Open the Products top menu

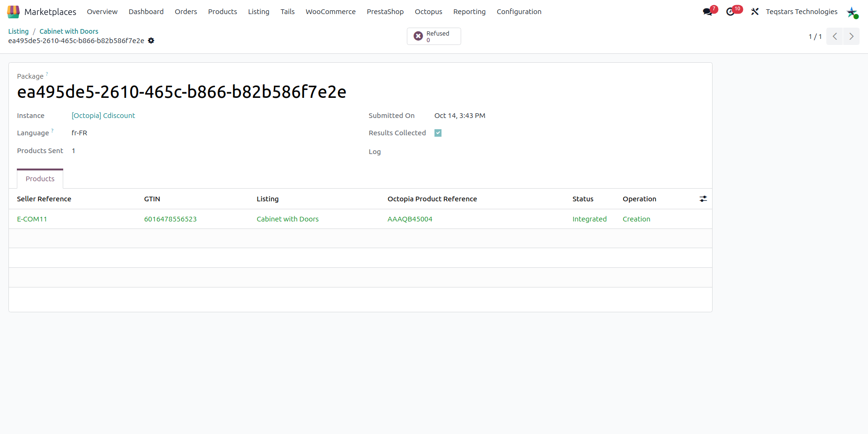click(222, 12)
